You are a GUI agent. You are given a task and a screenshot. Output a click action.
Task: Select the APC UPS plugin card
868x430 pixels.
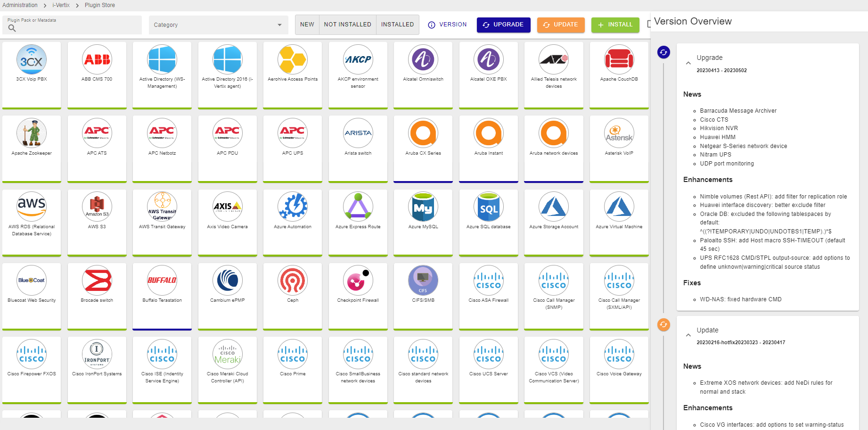pyautogui.click(x=293, y=149)
